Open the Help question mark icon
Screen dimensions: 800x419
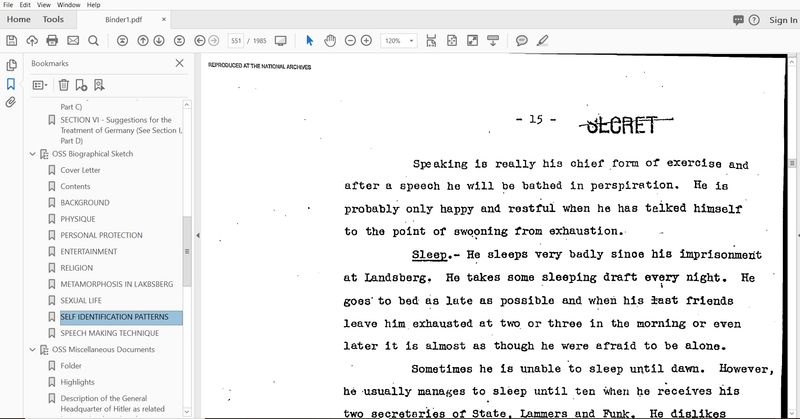point(754,20)
